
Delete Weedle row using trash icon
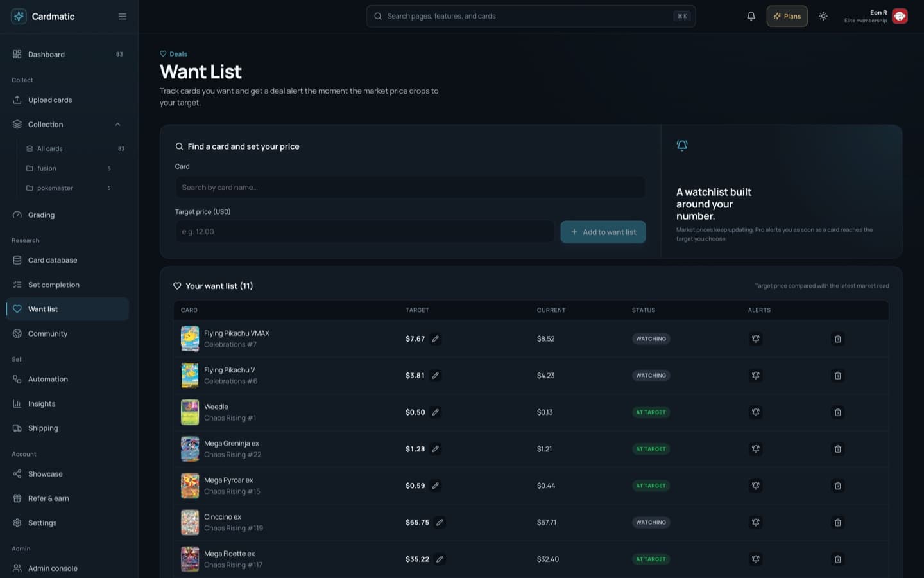tap(837, 412)
